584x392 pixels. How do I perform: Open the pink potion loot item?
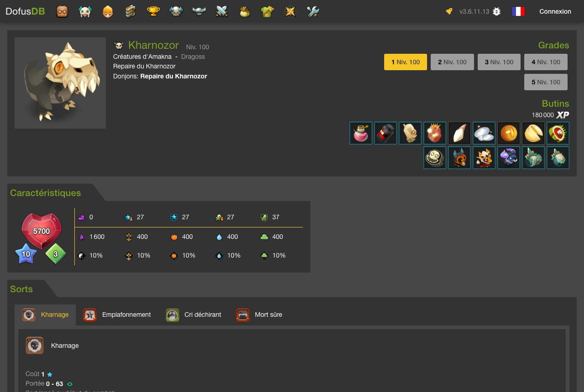361,133
